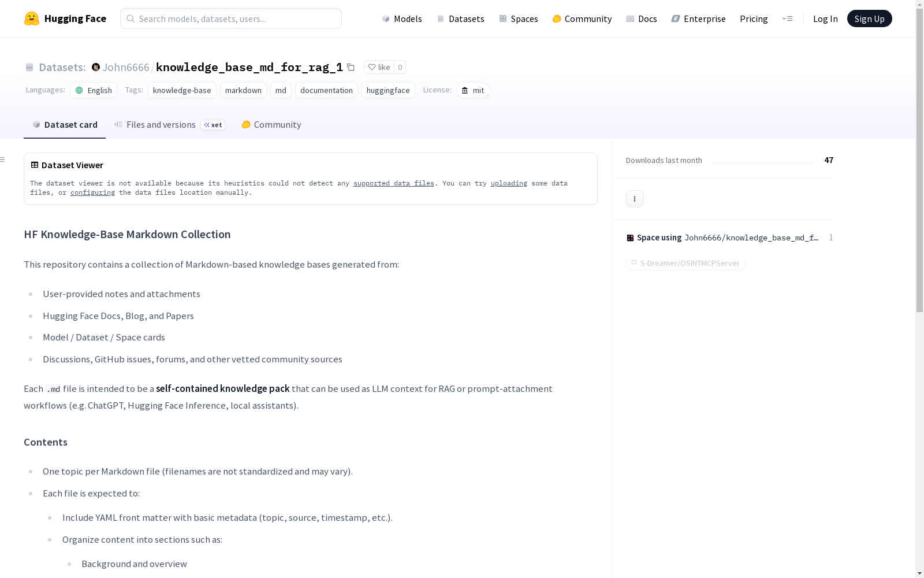This screenshot has width=924, height=578.
Task: Click Downloads last month count 47
Action: (829, 160)
